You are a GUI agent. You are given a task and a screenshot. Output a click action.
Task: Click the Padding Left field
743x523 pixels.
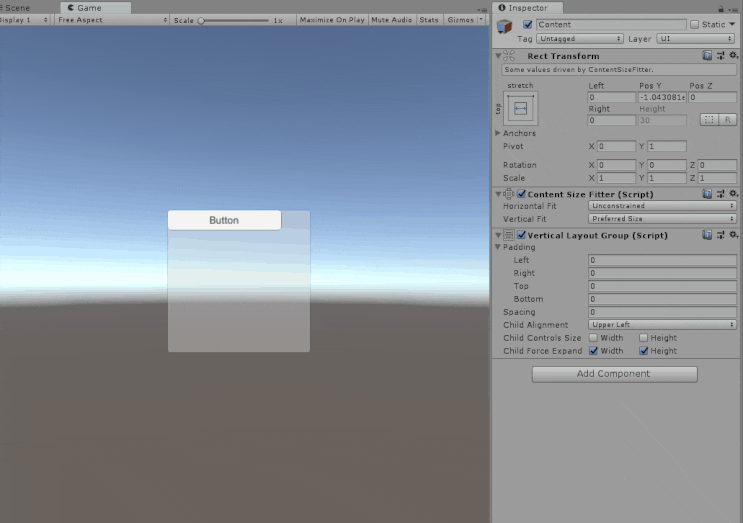(662, 260)
